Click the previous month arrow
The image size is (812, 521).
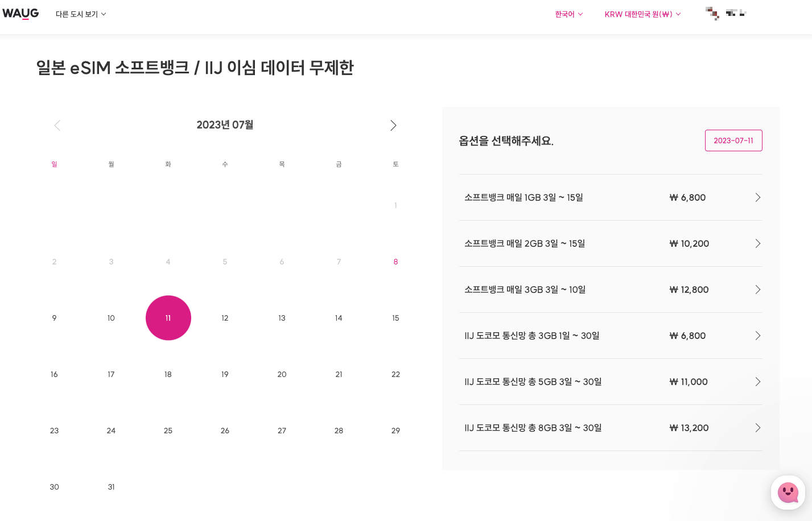(57, 125)
